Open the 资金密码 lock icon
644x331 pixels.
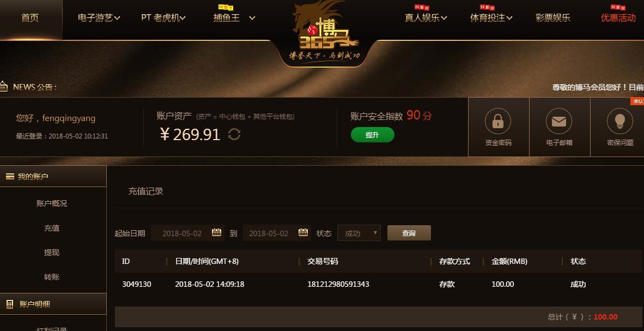point(498,121)
